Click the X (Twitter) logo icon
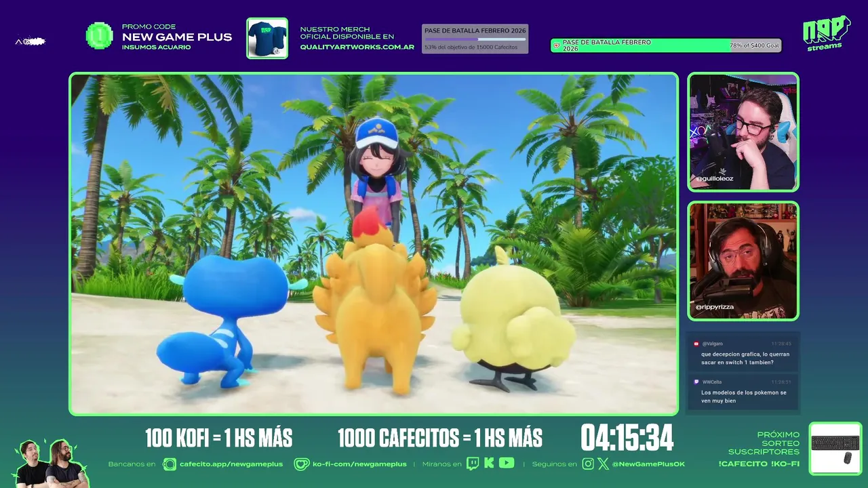 [603, 464]
